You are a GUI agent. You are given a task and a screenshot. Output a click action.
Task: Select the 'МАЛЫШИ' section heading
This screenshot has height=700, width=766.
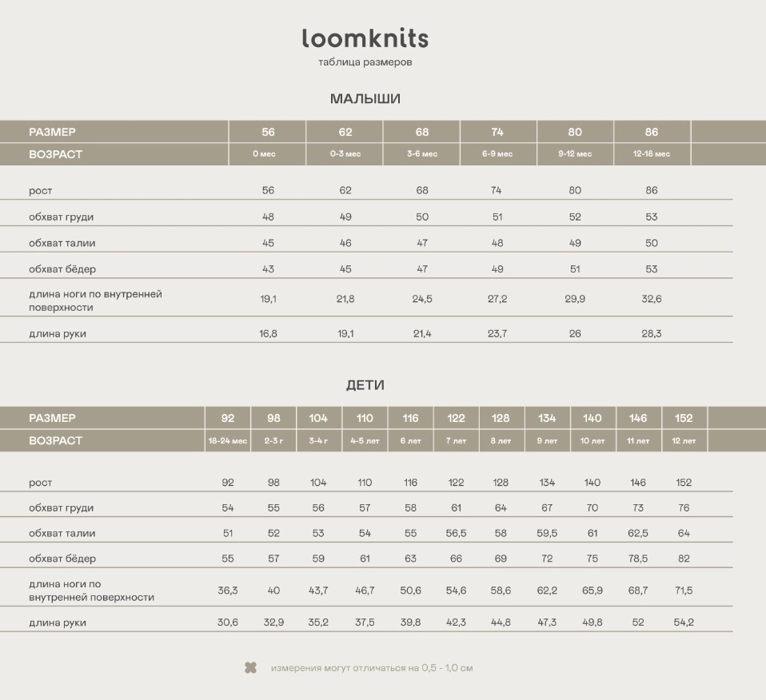365,98
